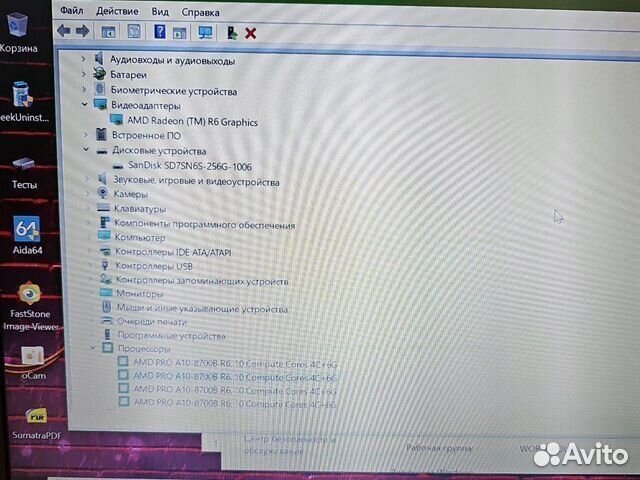Click the scan hardware changes monitor icon

[x=205, y=33]
